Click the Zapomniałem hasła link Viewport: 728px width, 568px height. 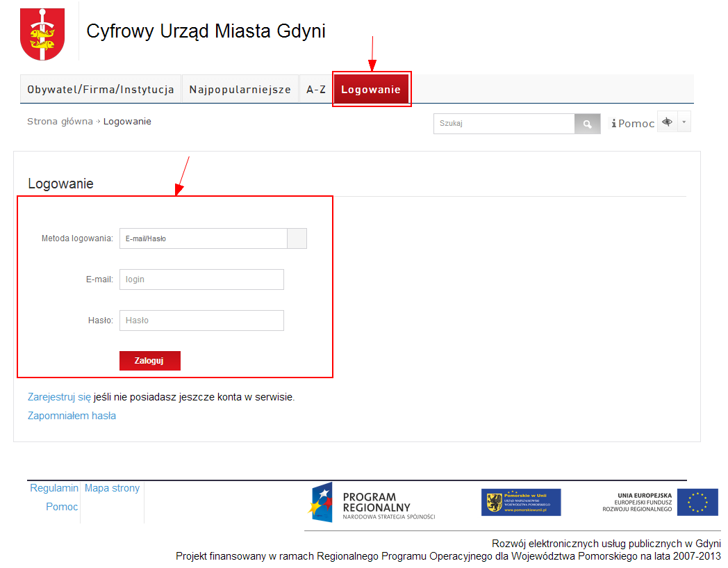click(72, 416)
